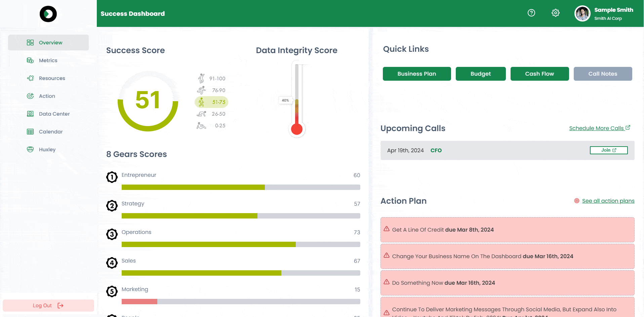The width and height of the screenshot is (644, 317).
Task: Click the Entrepreneur gear number 1 icon
Action: (112, 177)
